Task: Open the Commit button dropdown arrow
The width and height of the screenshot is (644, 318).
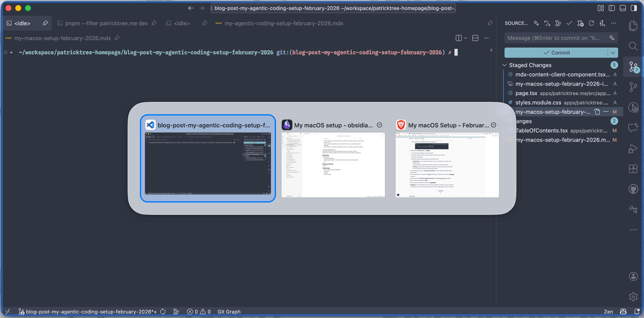Action: [x=613, y=53]
